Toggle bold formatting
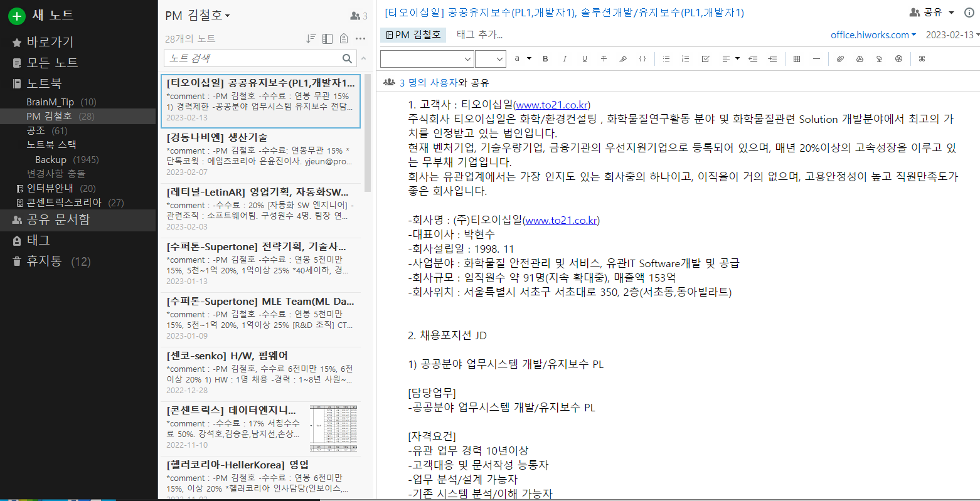Image resolution: width=980 pixels, height=501 pixels. [545, 58]
